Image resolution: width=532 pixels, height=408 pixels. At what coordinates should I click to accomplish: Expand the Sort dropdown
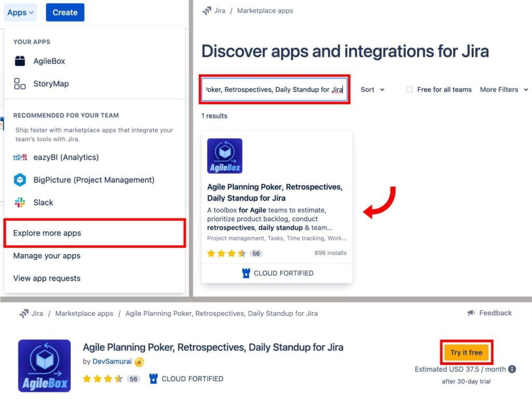(373, 89)
